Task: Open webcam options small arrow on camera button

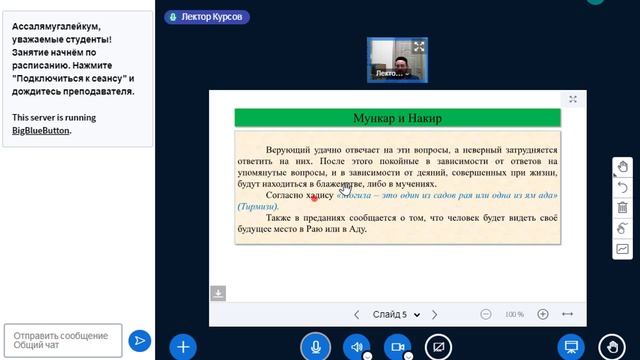Action: coord(408,356)
